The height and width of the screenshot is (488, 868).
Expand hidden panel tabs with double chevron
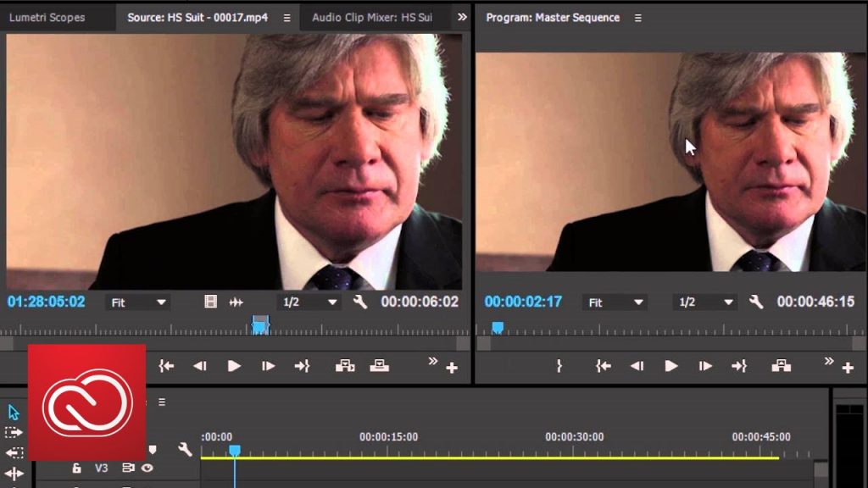pos(462,17)
